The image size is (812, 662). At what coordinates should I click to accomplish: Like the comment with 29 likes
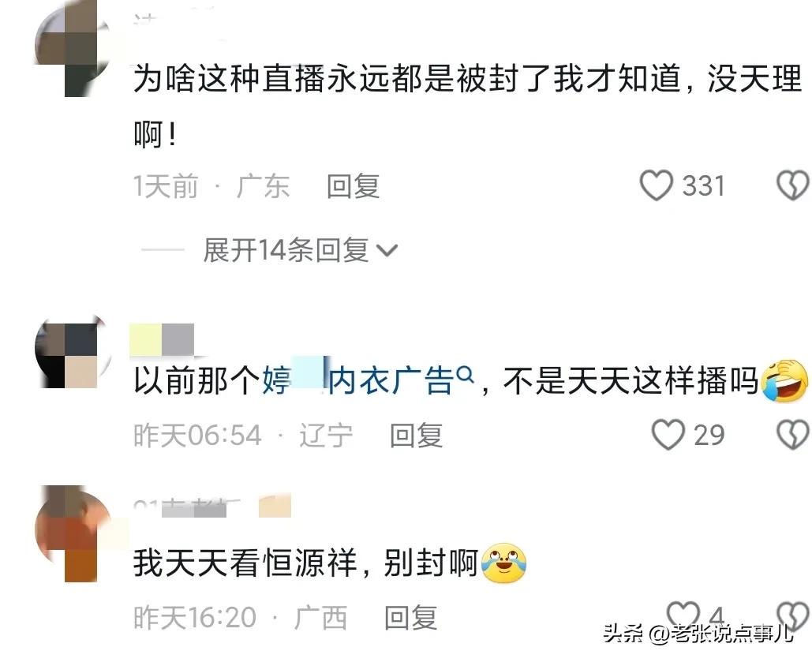[x=668, y=435]
